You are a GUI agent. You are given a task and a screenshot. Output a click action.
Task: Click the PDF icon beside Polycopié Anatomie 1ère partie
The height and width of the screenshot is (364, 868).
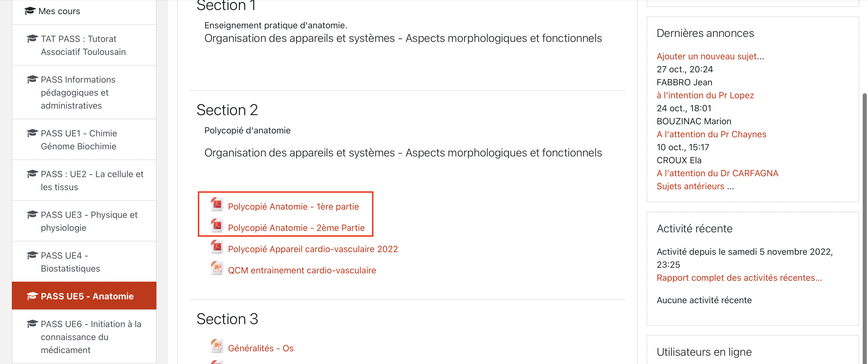coord(217,205)
